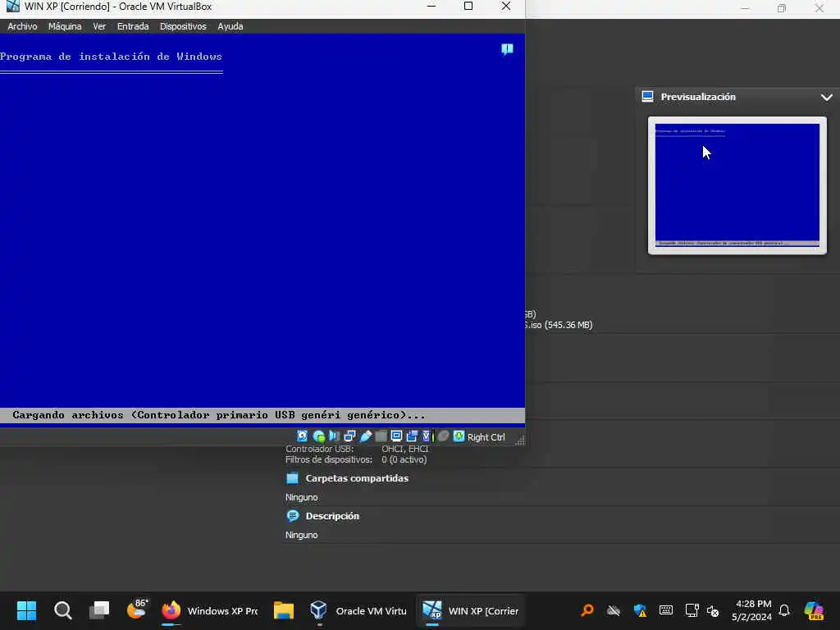Screen dimensions: 840x630
Task: Click the resize grip in VM status bar
Action: (519, 440)
